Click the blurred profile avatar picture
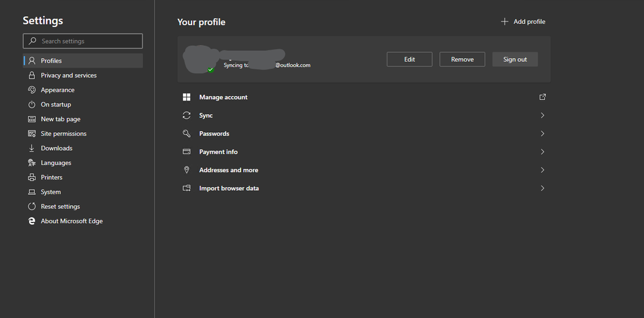 click(200, 59)
